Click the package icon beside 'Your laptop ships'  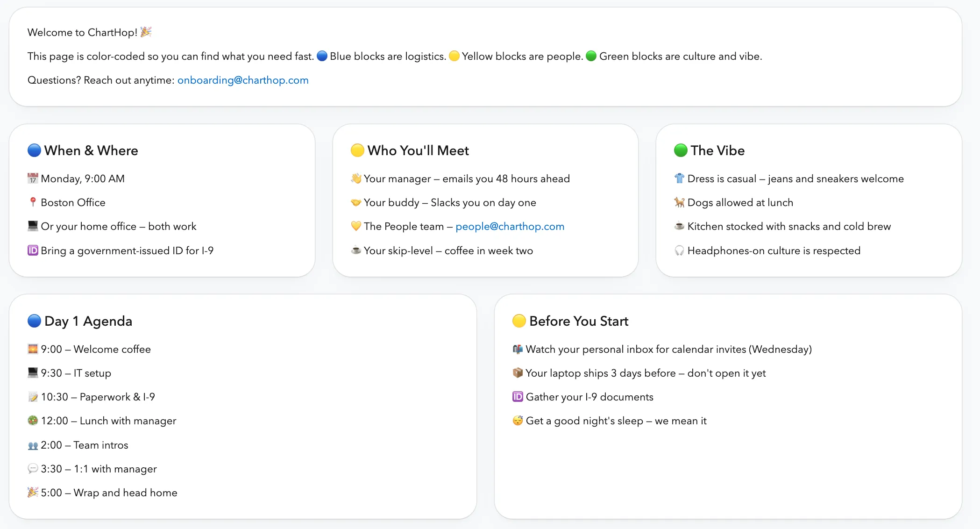pos(518,372)
